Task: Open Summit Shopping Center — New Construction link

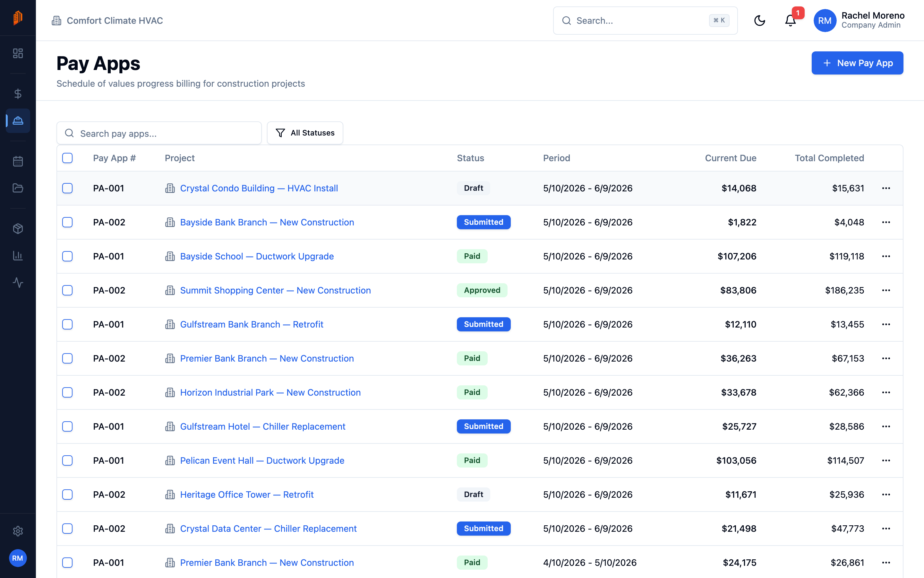Action: pos(275,290)
